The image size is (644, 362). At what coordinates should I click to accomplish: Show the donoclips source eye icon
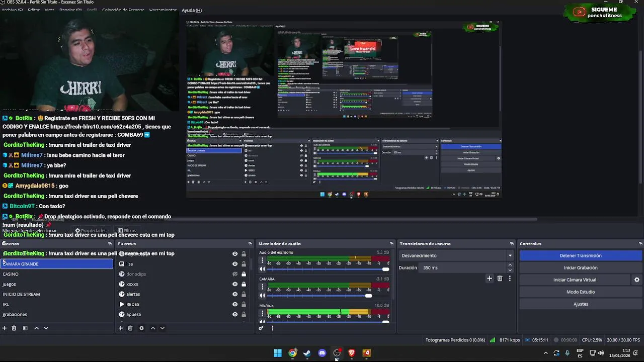[x=234, y=274]
